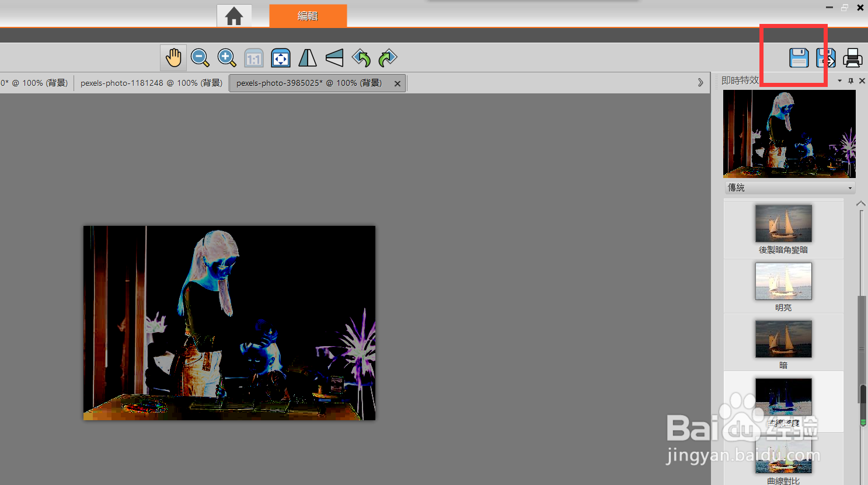The height and width of the screenshot is (485, 868).
Task: Apply the 暗 effect thumbnail
Action: coord(783,339)
